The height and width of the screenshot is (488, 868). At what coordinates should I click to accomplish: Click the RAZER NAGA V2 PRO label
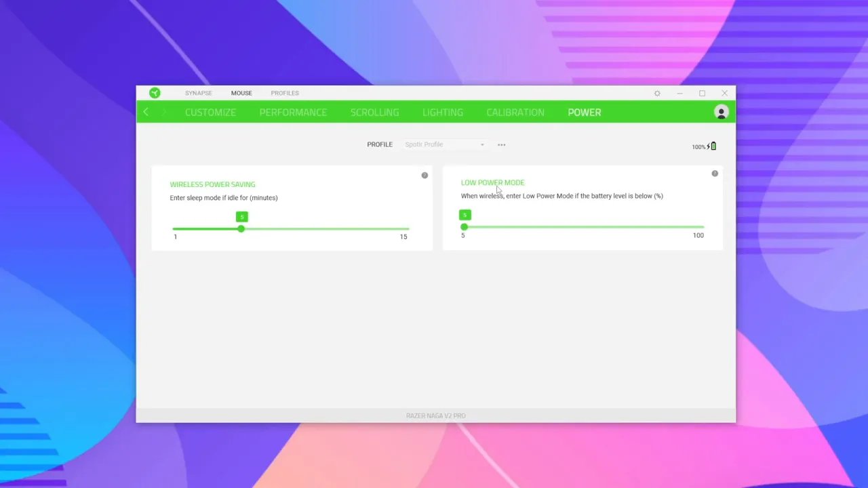(436, 415)
